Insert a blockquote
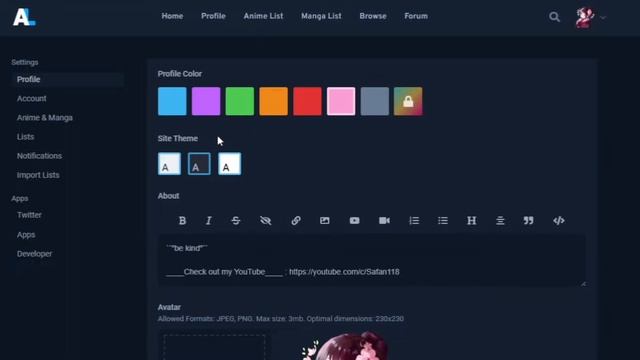640x360 pixels. pos(529,221)
